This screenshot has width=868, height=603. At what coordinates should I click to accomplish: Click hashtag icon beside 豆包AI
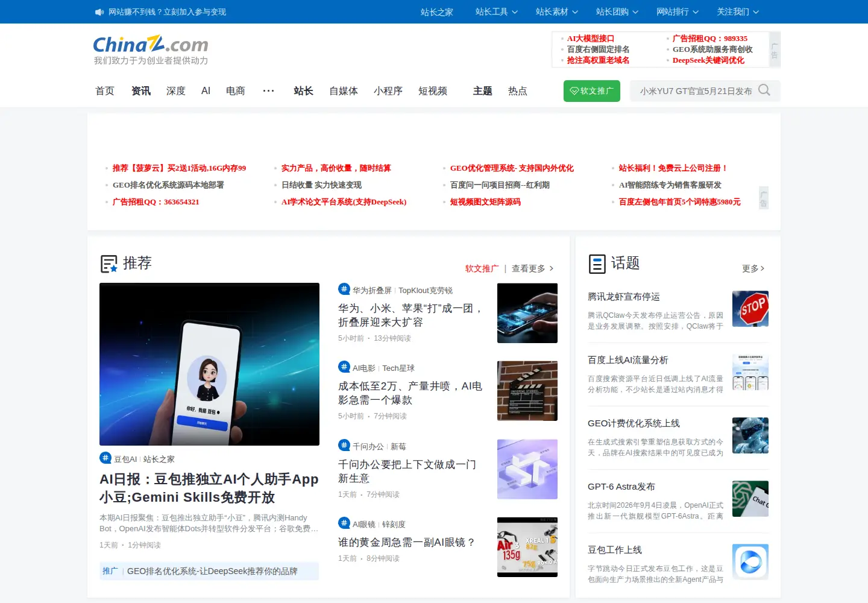(105, 458)
